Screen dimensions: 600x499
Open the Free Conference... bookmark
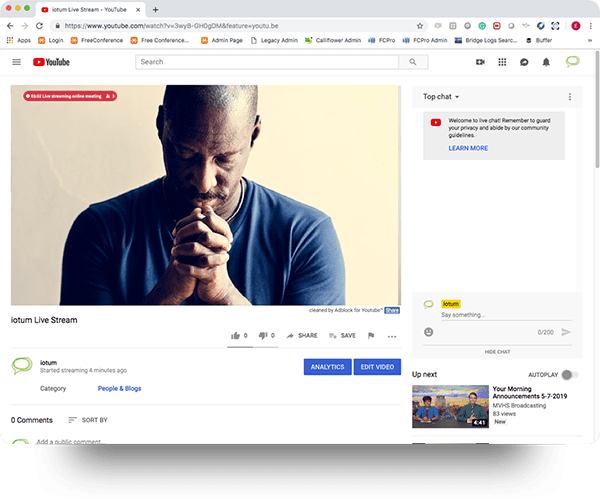click(x=160, y=40)
